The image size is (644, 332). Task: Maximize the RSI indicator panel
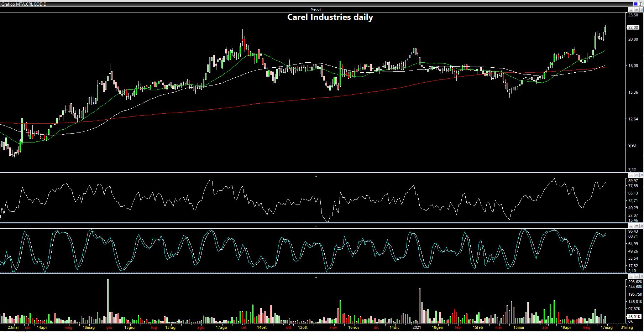[637, 176]
